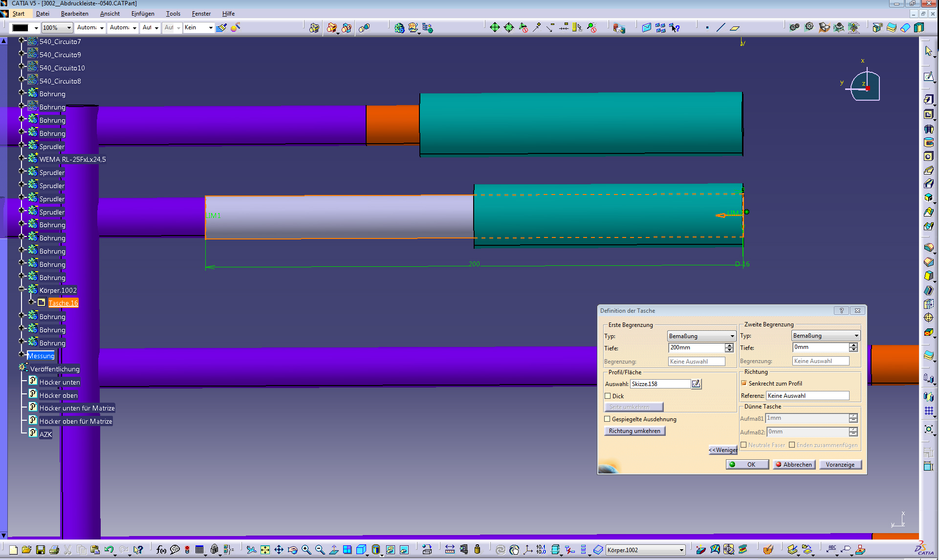
Task: Decrease second Tiefe 0mm spinner
Action: (853, 350)
